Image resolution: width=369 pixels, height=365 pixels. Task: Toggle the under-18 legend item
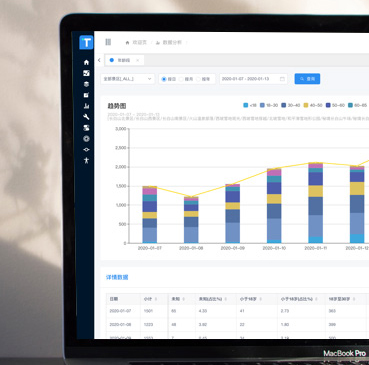[x=250, y=105]
